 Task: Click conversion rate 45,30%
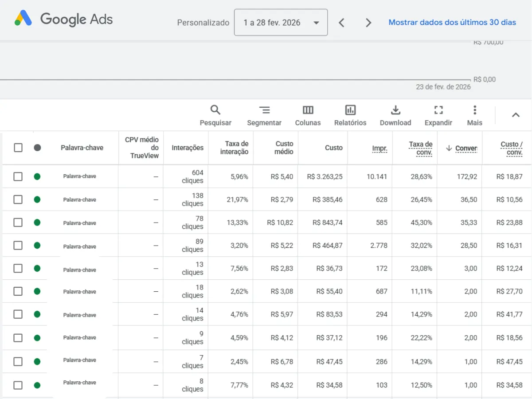pos(421,223)
